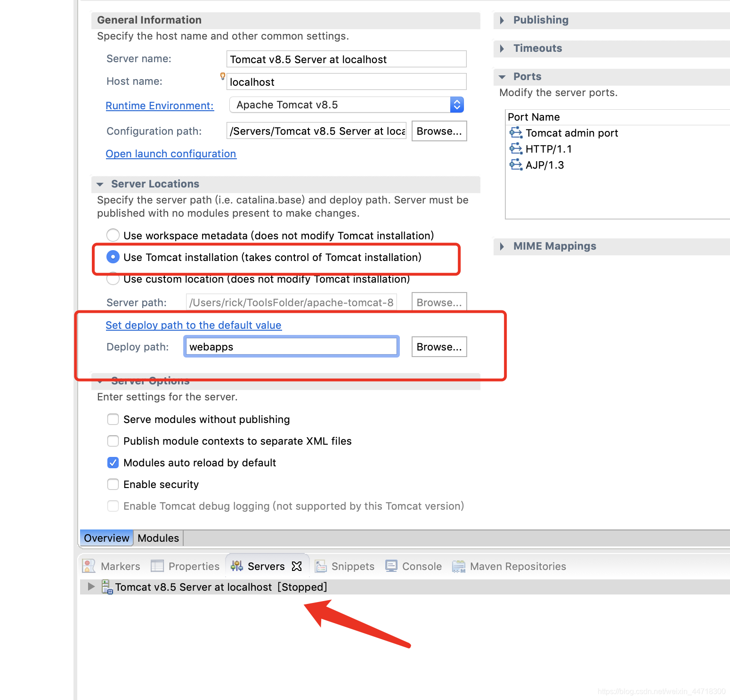Expand the Publishing section
The height and width of the screenshot is (700, 730).
pyautogui.click(x=502, y=20)
